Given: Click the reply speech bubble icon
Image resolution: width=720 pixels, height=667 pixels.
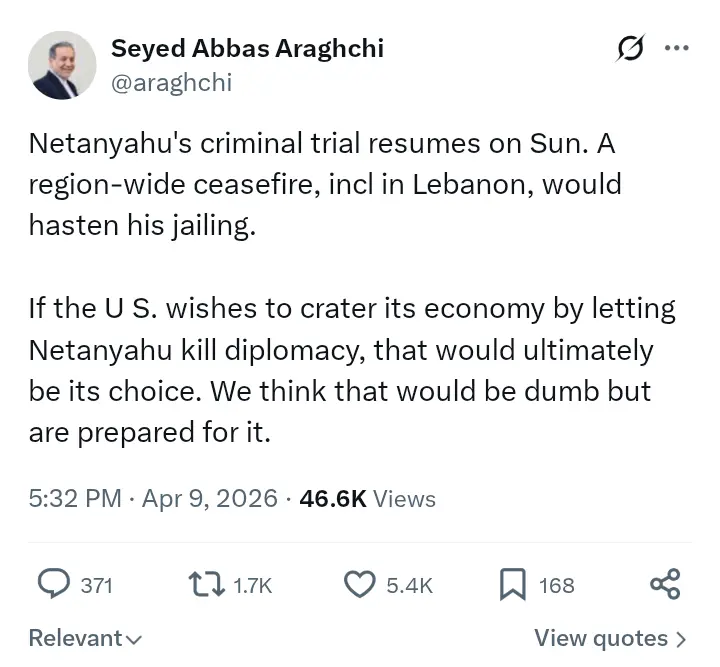Looking at the screenshot, I should tap(53, 584).
